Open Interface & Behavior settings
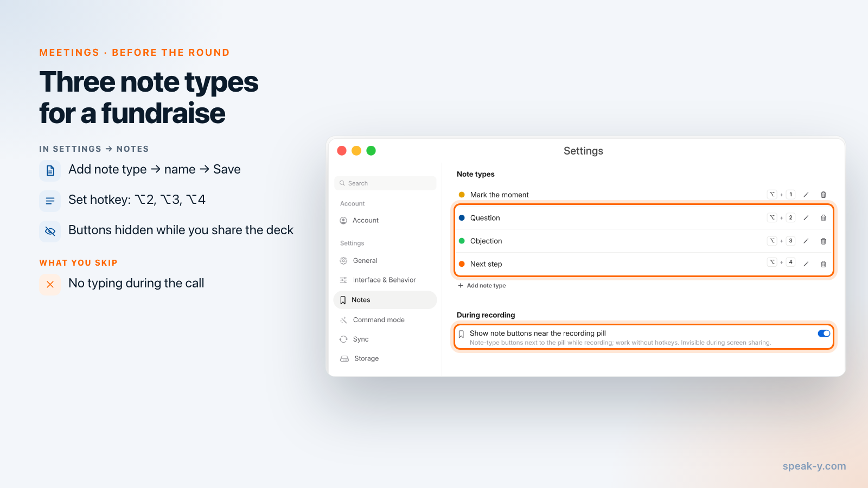This screenshot has height=488, width=868. (385, 280)
